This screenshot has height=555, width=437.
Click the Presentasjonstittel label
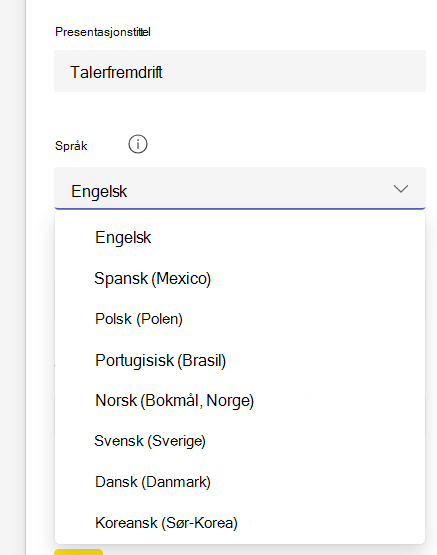(103, 32)
